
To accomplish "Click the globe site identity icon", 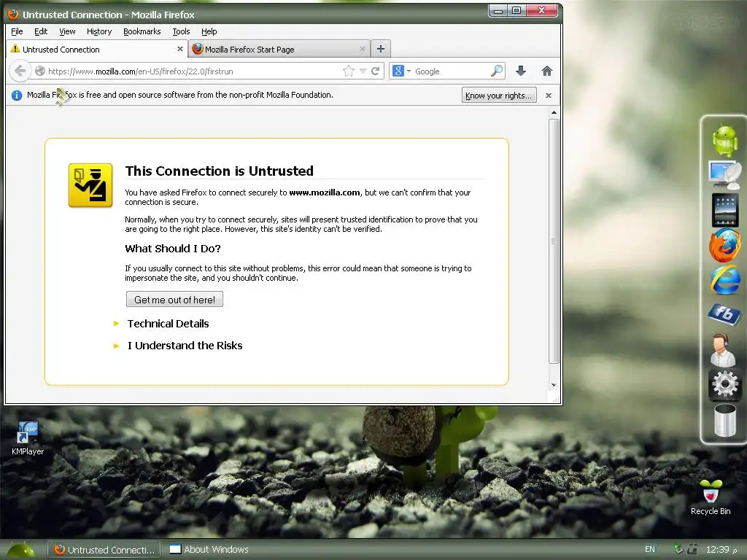I will [40, 71].
